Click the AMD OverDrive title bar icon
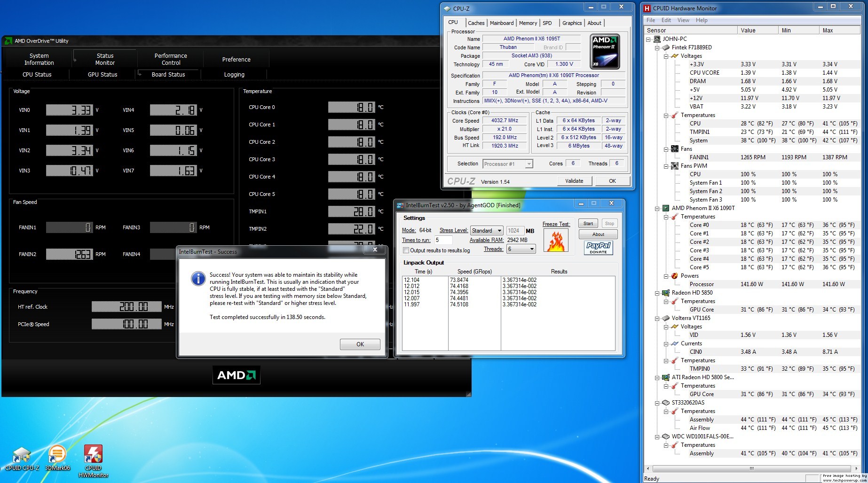The height and width of the screenshot is (483, 868). point(8,41)
